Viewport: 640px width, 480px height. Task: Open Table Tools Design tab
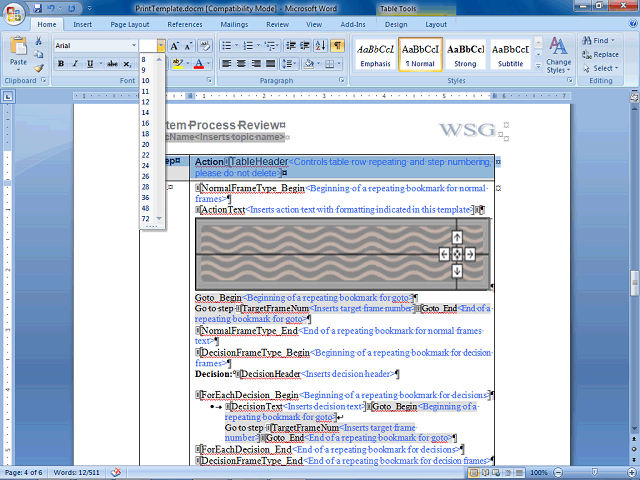(x=396, y=24)
